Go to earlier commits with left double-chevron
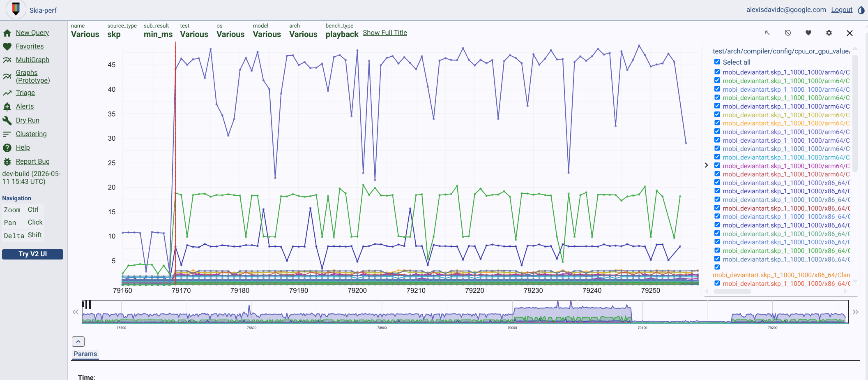868x380 pixels. [x=75, y=312]
